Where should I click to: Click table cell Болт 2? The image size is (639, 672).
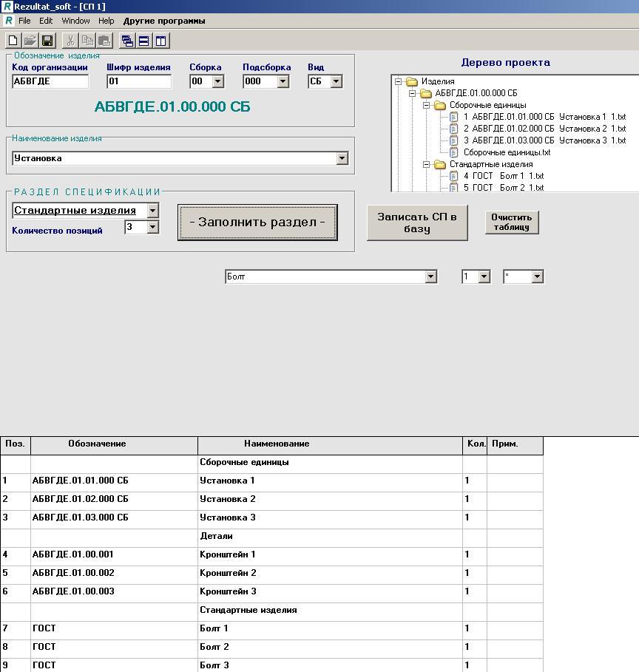(330, 649)
